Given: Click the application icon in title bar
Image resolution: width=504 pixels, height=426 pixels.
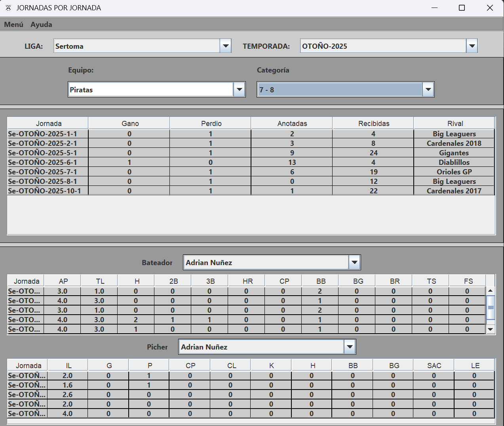Looking at the screenshot, I should tap(8, 8).
